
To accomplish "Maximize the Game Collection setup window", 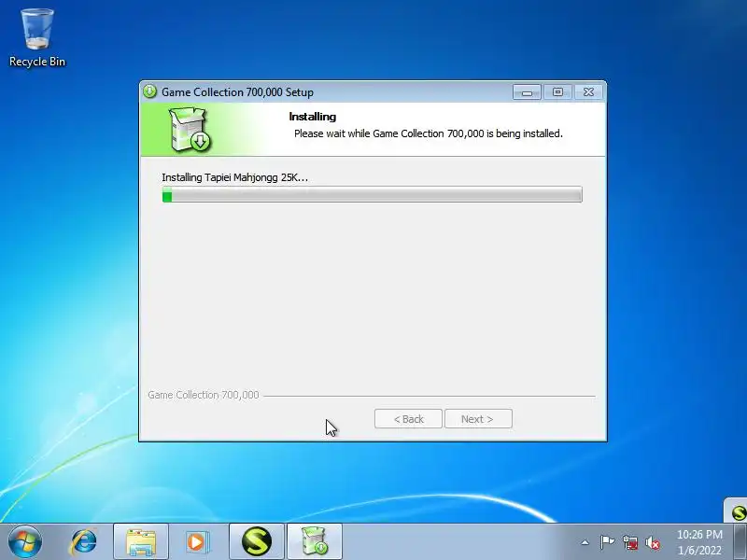I will (x=557, y=91).
